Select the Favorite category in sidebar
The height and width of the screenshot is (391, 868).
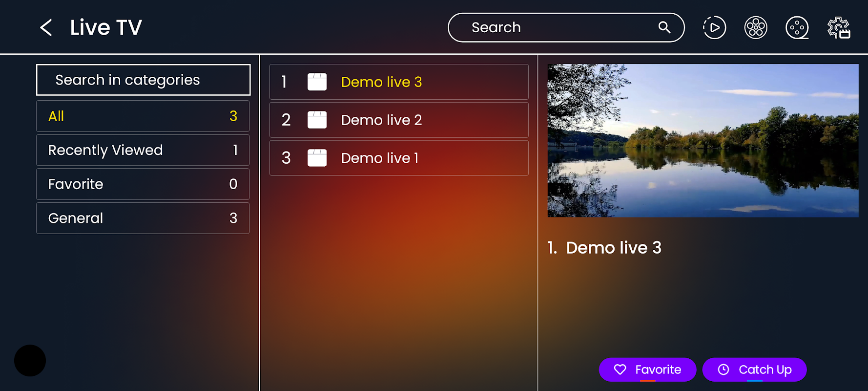tap(143, 184)
